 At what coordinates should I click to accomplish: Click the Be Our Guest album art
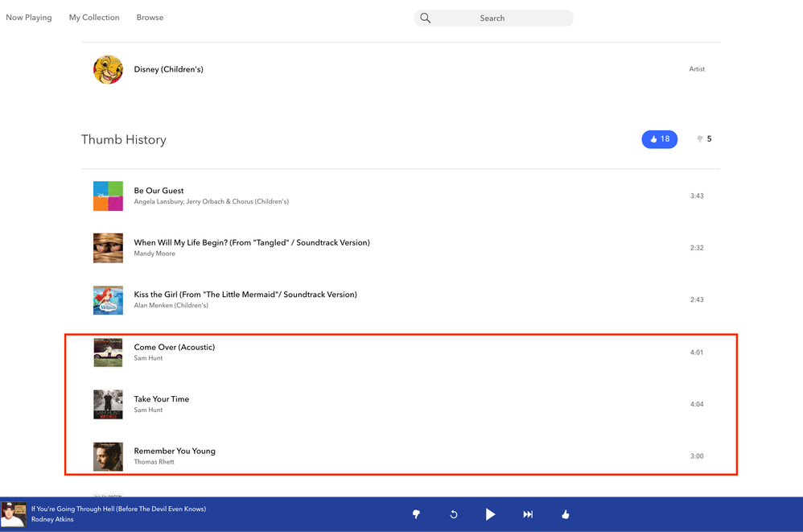click(108, 196)
